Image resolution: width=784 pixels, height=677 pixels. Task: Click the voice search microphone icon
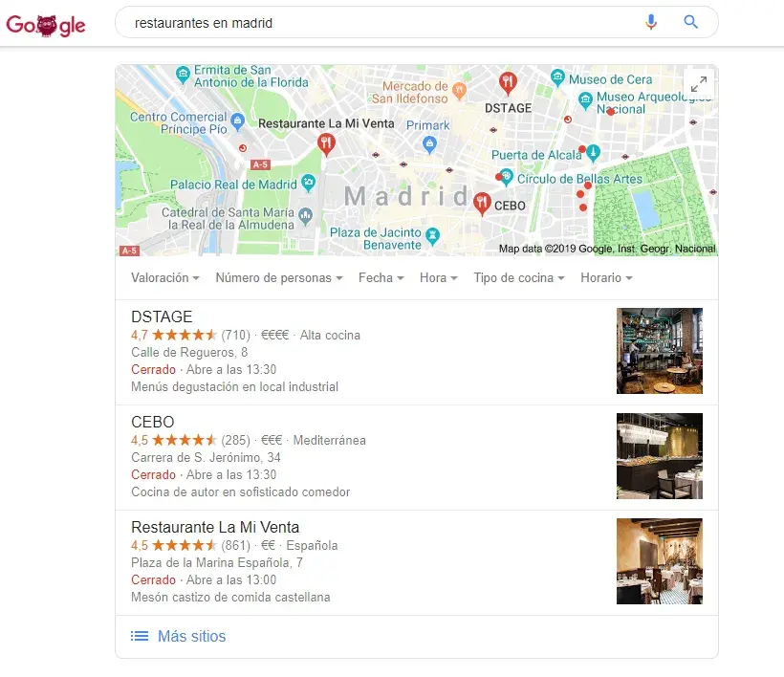click(650, 22)
